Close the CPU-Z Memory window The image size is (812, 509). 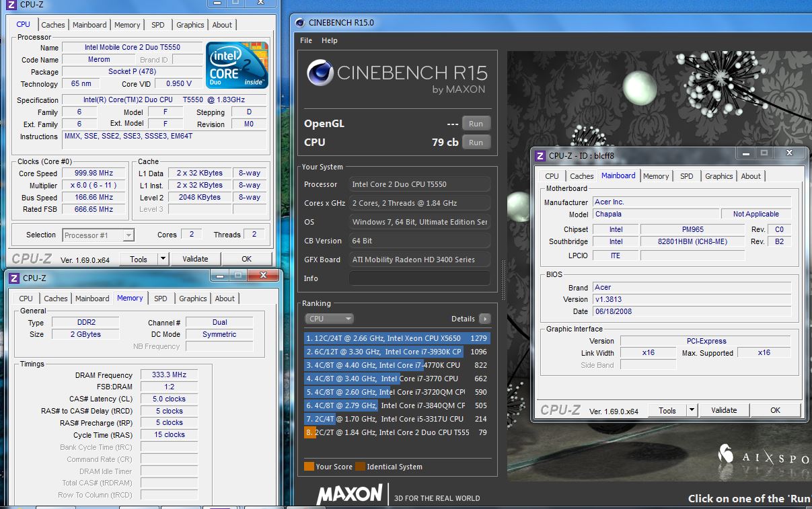pyautogui.click(x=263, y=275)
